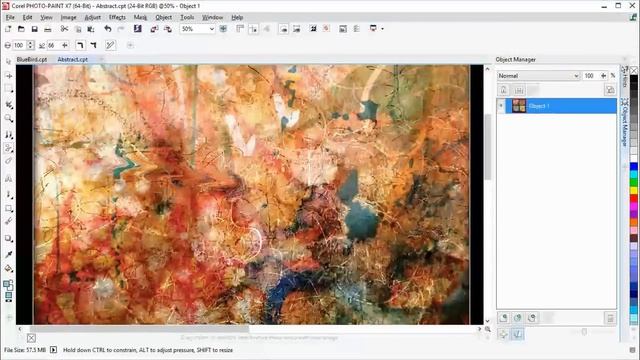Viewport: 640px width, 360px height.
Task: Open the application launcher dropdown arrow
Action: pos(382,29)
